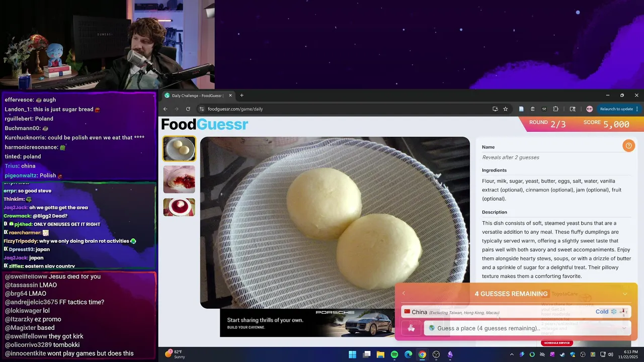Click the browser forward arrow
The image size is (644, 362).
pos(177,109)
